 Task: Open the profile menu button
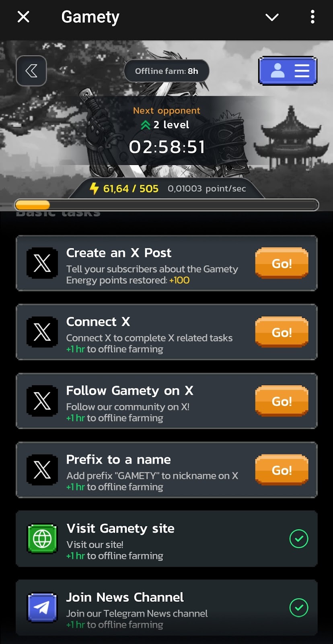(288, 71)
